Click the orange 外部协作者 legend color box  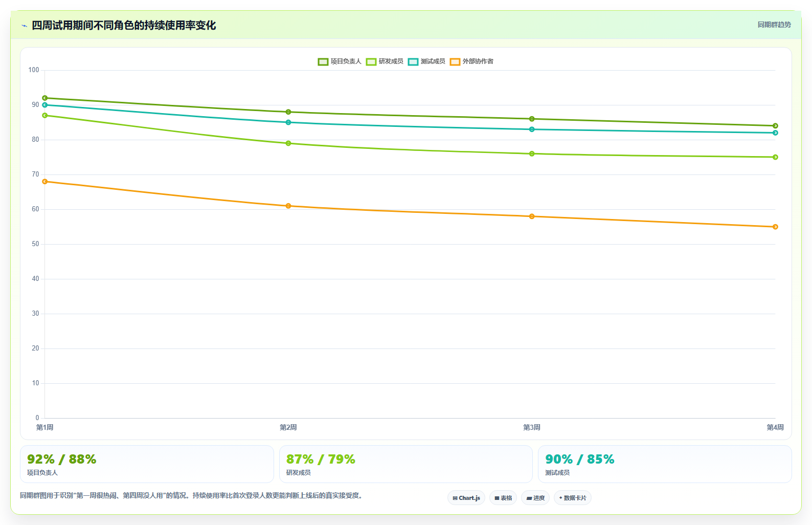tap(455, 61)
